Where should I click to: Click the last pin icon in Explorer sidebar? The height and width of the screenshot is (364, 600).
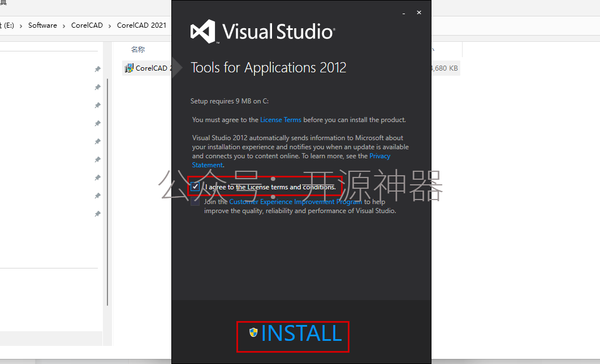(98, 214)
